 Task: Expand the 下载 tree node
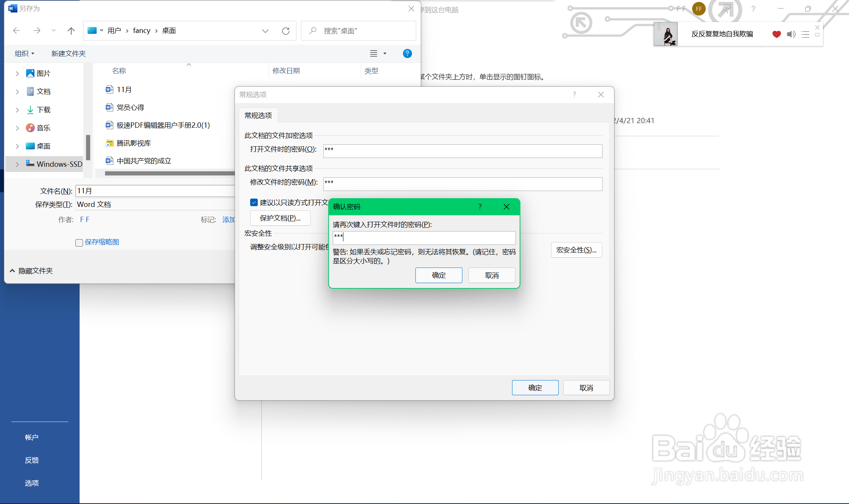point(17,110)
